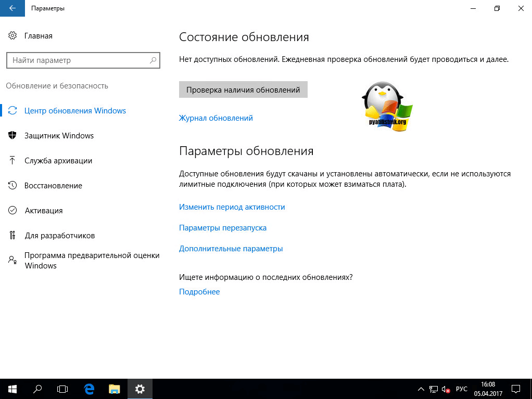Viewport: 532px width, 399px height.
Task: Open File Explorer from taskbar
Action: pos(115,389)
